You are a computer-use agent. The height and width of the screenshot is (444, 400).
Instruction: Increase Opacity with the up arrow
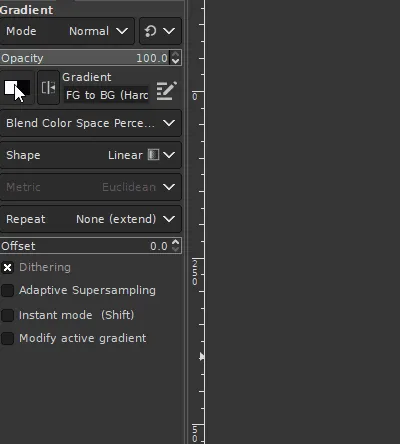176,54
